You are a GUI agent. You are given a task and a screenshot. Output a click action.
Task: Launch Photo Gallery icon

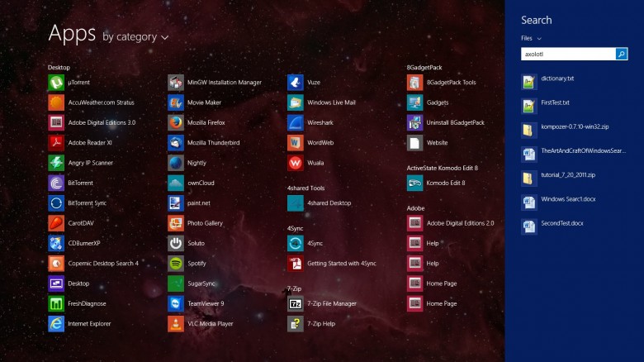coord(176,223)
